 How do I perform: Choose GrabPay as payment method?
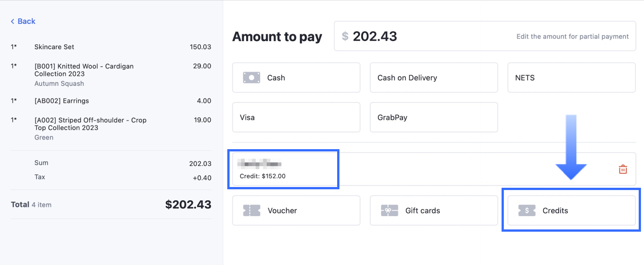click(x=433, y=117)
